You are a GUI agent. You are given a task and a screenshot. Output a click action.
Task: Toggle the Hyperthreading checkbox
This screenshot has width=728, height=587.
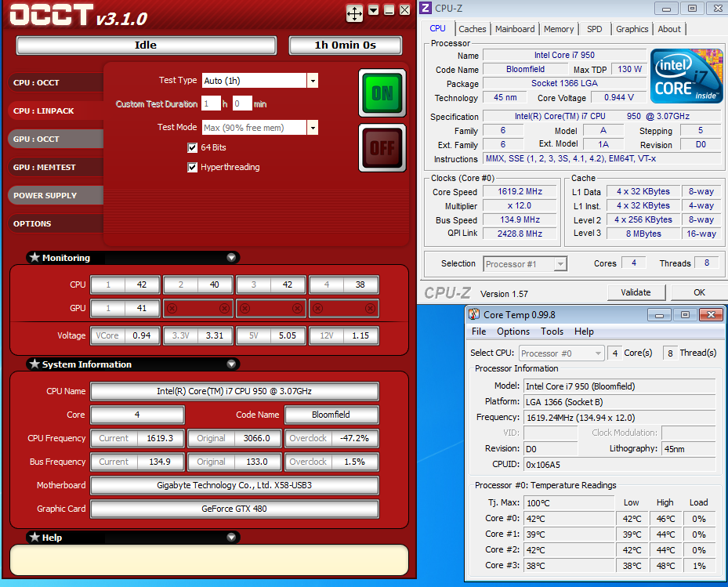pos(192,167)
